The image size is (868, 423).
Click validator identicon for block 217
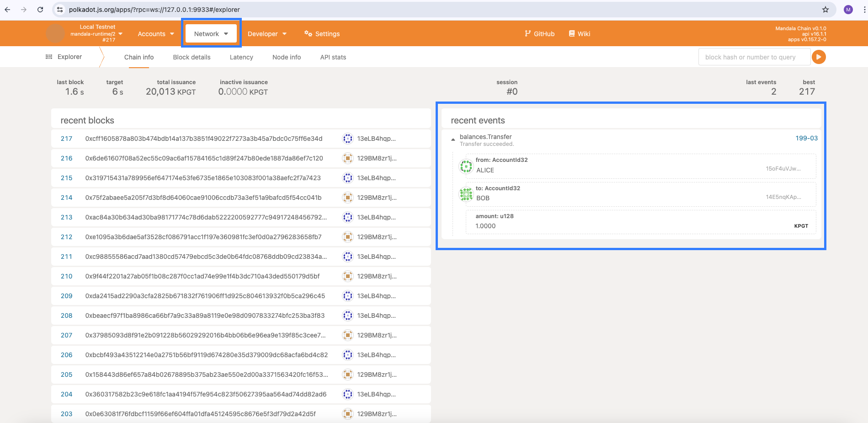click(348, 139)
